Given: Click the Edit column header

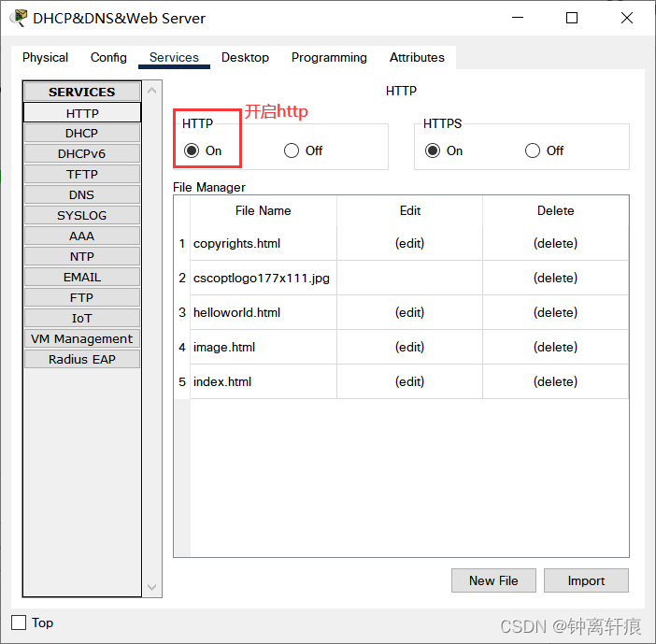Looking at the screenshot, I should click(409, 210).
